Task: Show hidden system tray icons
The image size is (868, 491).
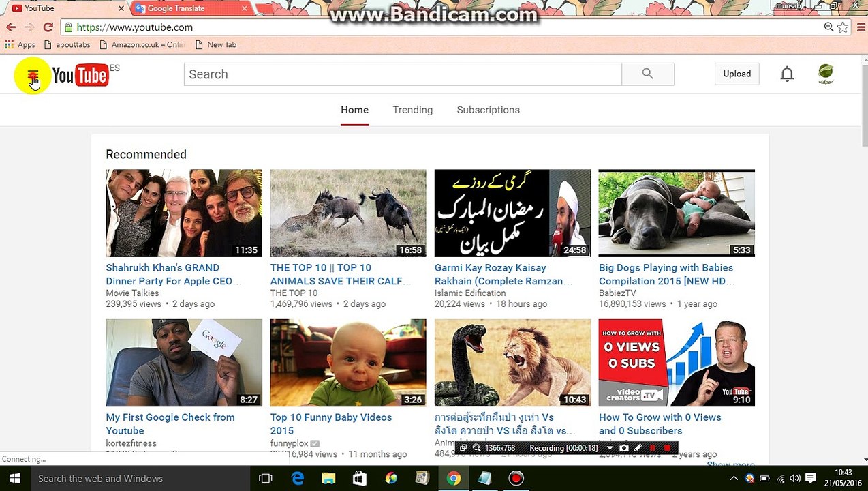Action: (x=733, y=479)
